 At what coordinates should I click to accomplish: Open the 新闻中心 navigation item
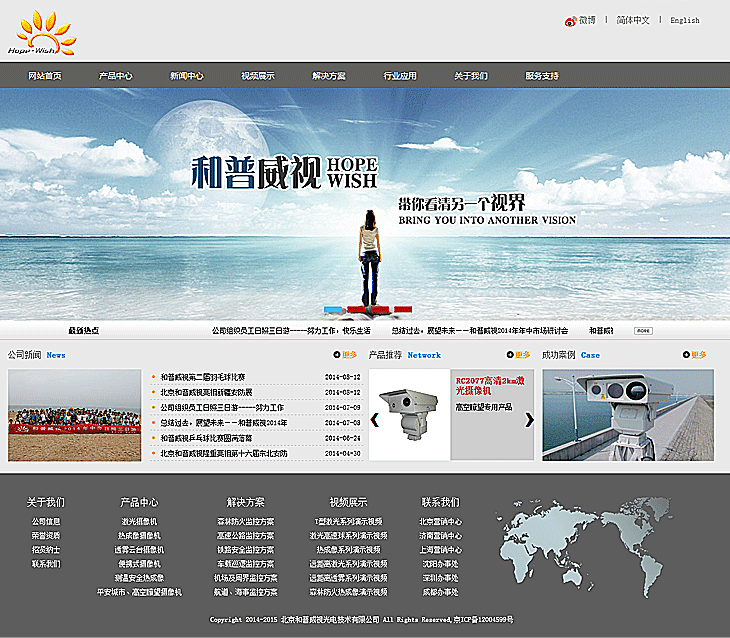[187, 75]
